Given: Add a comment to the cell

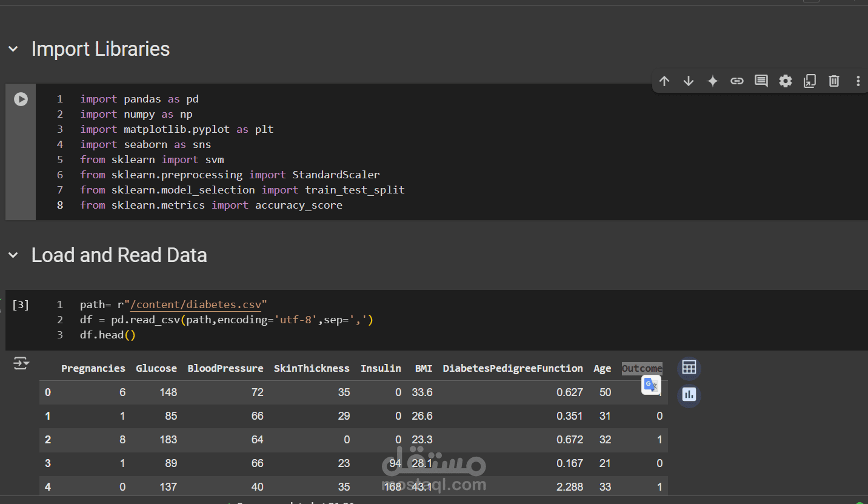Looking at the screenshot, I should point(761,81).
